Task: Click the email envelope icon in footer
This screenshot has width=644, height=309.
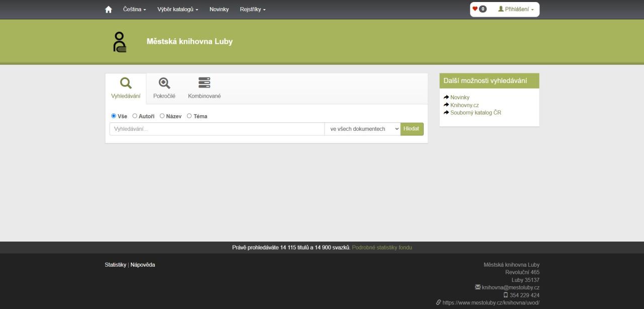Action: pyautogui.click(x=477, y=287)
